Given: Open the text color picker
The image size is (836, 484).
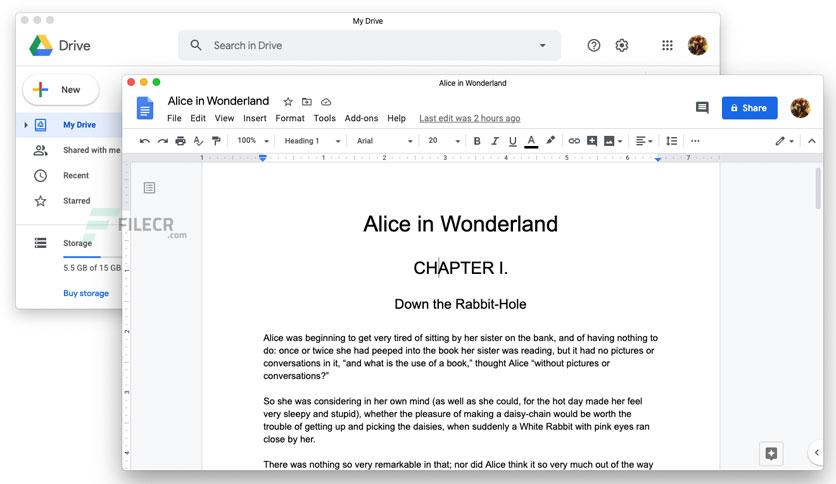Looking at the screenshot, I should [x=531, y=141].
